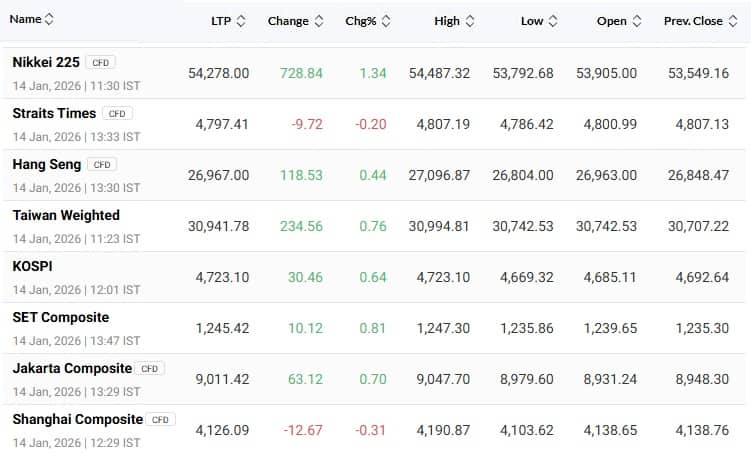Select Taiwan Weighted change value 234.56

pyautogui.click(x=301, y=227)
